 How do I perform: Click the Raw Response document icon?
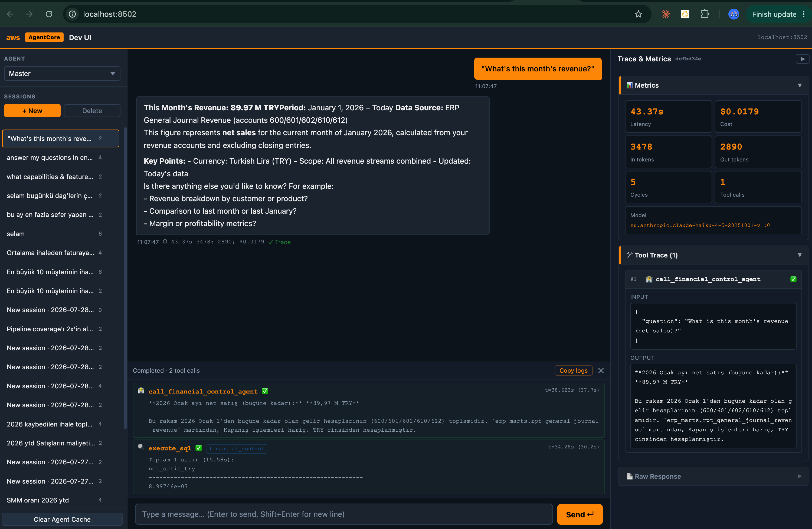point(630,476)
